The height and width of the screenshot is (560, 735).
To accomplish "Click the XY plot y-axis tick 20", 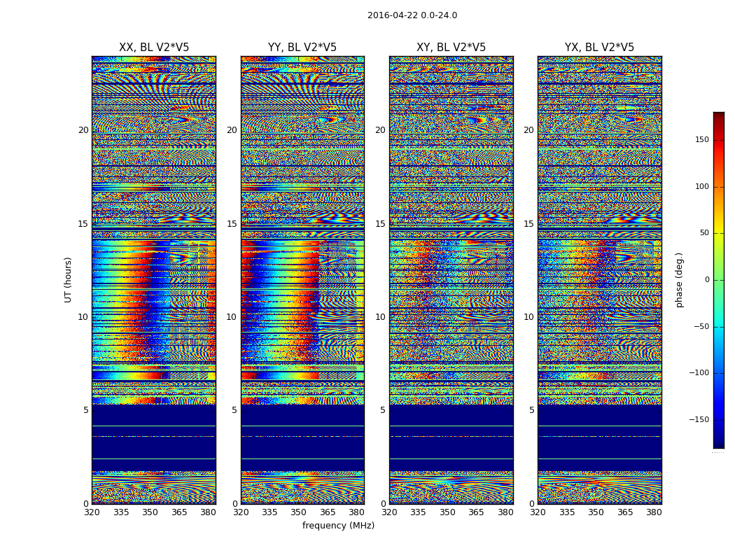I will 381,130.
